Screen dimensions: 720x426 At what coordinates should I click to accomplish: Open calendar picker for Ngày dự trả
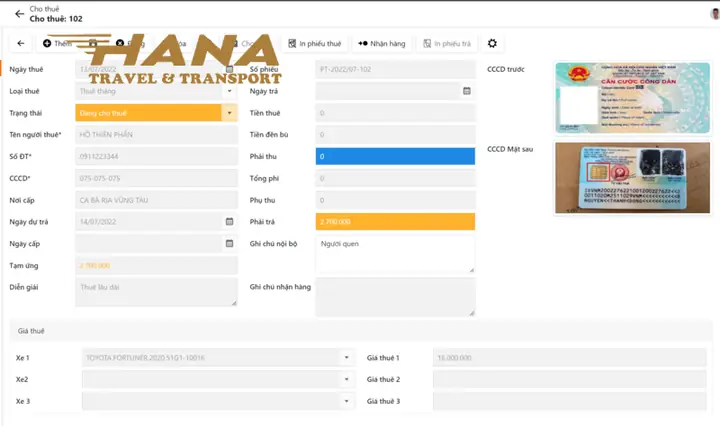(x=229, y=222)
